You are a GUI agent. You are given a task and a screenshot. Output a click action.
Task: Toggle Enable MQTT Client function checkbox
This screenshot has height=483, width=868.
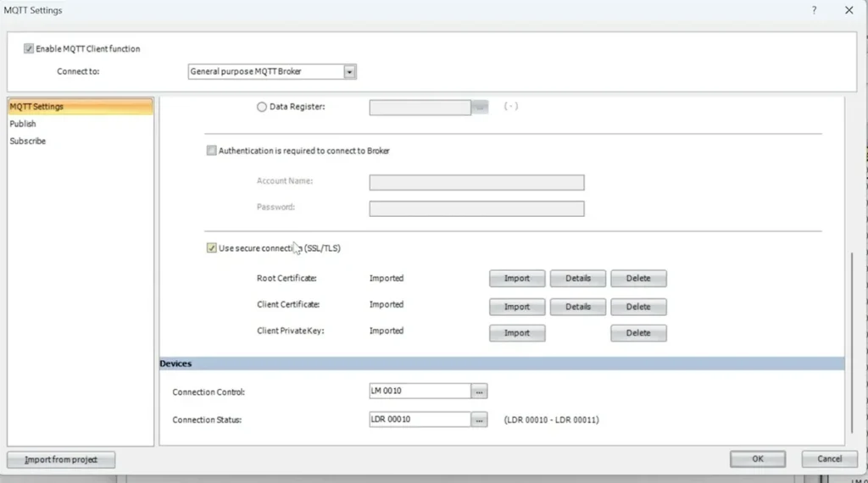pyautogui.click(x=29, y=48)
